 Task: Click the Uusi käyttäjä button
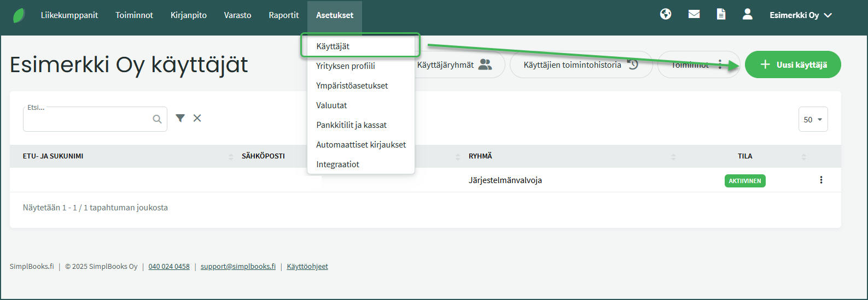tap(793, 65)
